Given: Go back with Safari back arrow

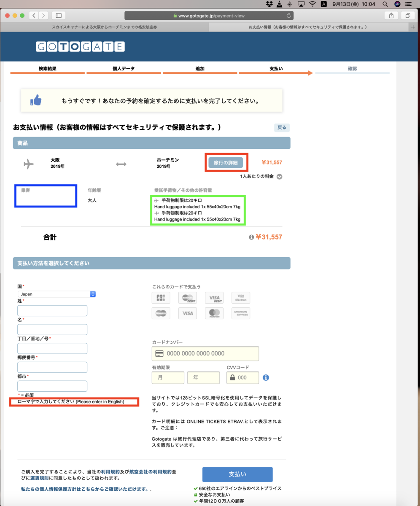Looking at the screenshot, I should coord(34,16).
